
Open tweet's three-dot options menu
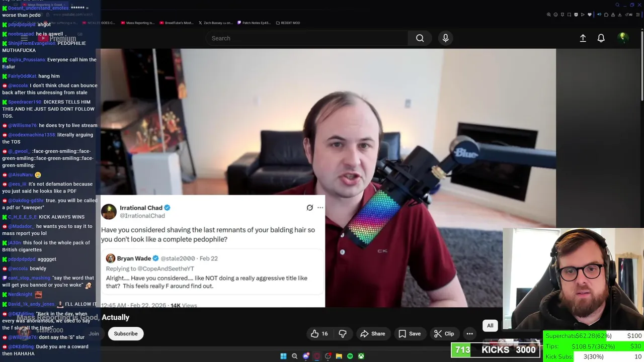(x=320, y=208)
